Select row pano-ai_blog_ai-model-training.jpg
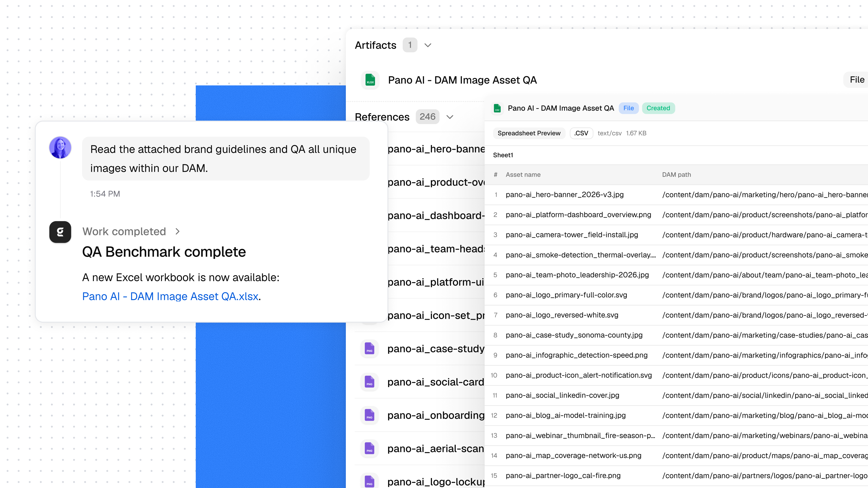 pyautogui.click(x=676, y=416)
